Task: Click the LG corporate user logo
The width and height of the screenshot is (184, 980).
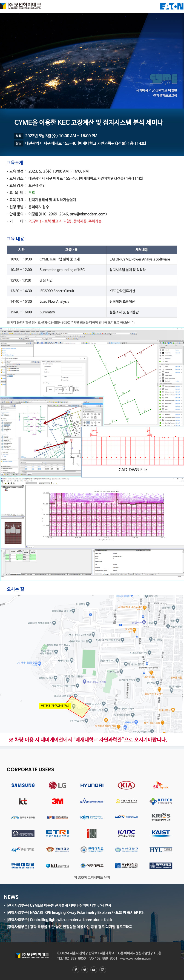Action: click(x=57, y=785)
